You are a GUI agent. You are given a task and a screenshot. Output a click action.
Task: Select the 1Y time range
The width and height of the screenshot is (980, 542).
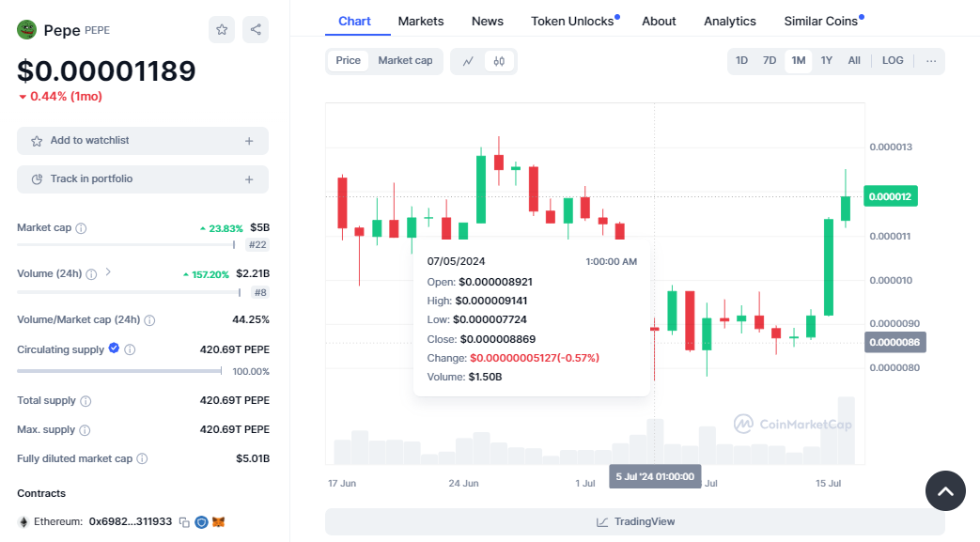pyautogui.click(x=826, y=61)
